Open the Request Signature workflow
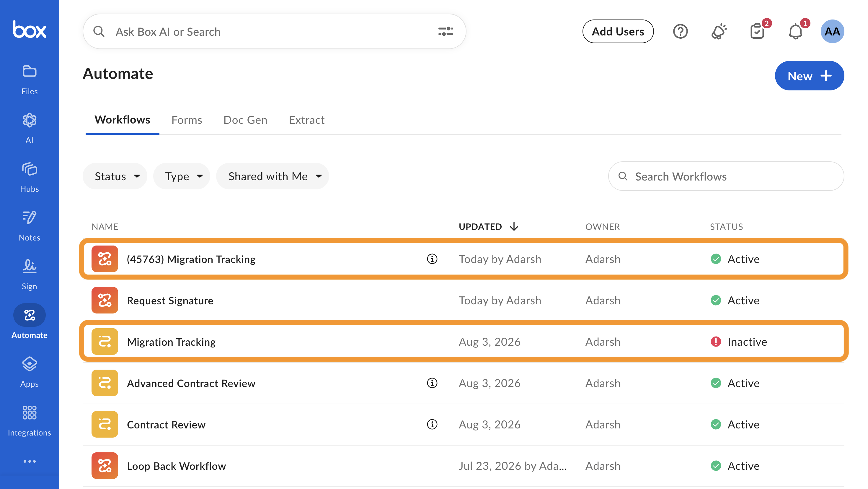868x489 pixels. coord(170,300)
